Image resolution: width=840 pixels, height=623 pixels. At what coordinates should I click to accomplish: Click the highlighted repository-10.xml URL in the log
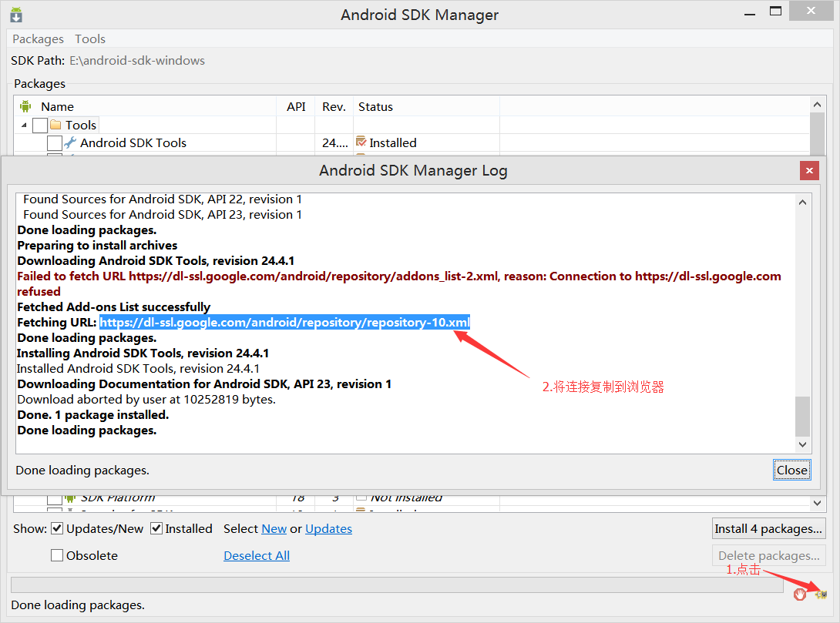click(284, 322)
